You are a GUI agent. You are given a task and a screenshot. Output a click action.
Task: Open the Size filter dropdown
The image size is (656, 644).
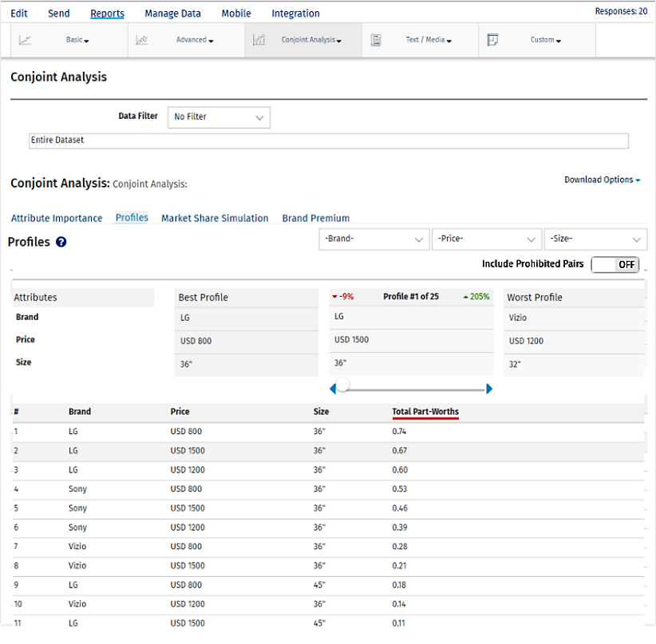point(595,239)
